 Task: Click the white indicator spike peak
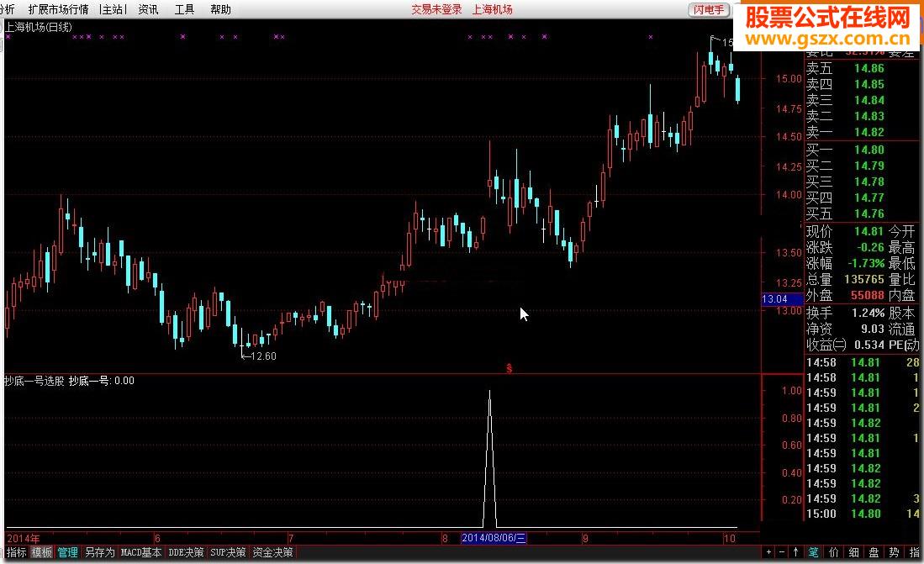coord(489,391)
